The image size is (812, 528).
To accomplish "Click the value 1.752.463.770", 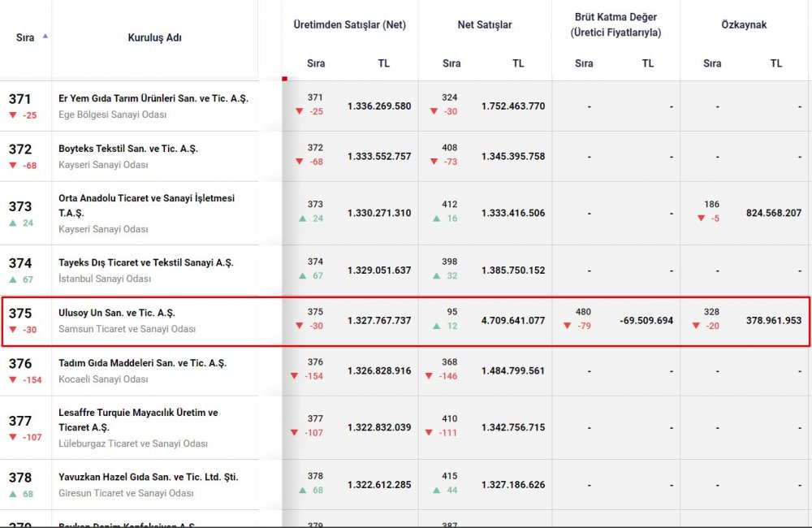I will 513,106.
